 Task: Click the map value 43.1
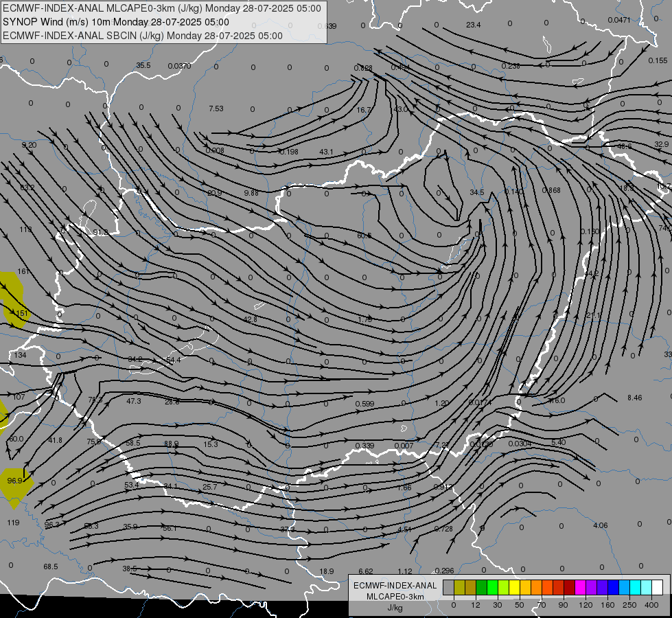[326, 152]
